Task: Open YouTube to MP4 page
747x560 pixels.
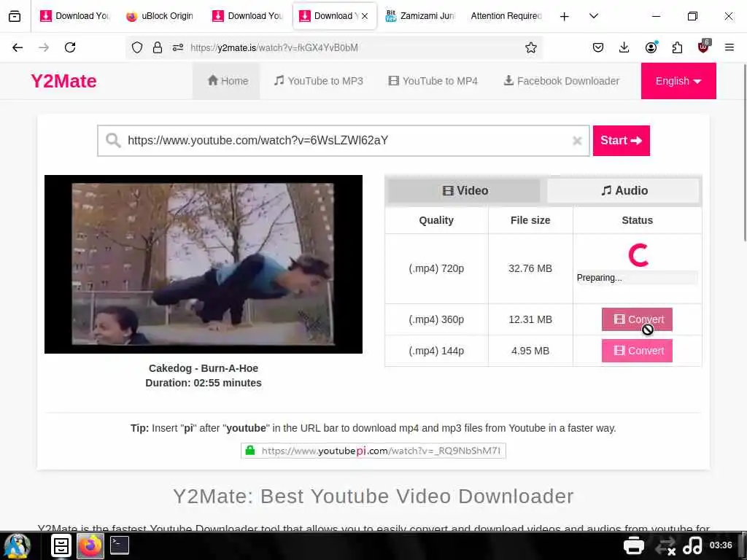Action: coord(433,81)
